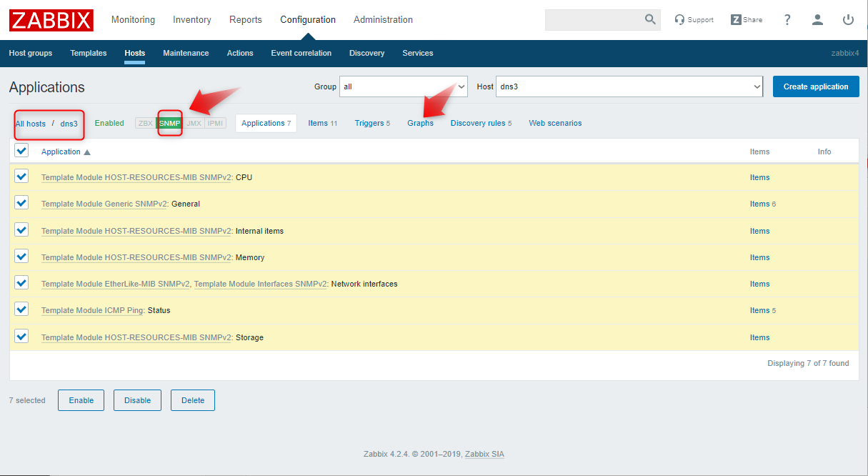Click the Delete button
The height and width of the screenshot is (476, 868).
[193, 400]
